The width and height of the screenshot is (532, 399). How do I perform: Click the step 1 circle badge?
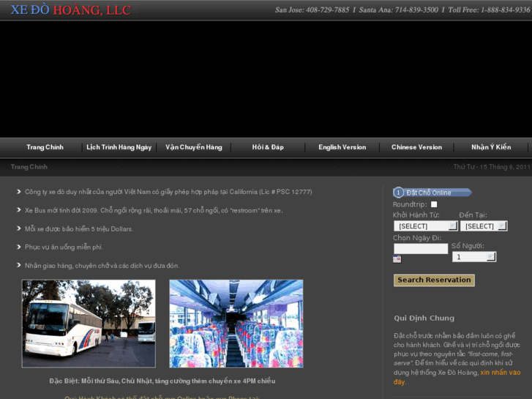click(x=398, y=193)
